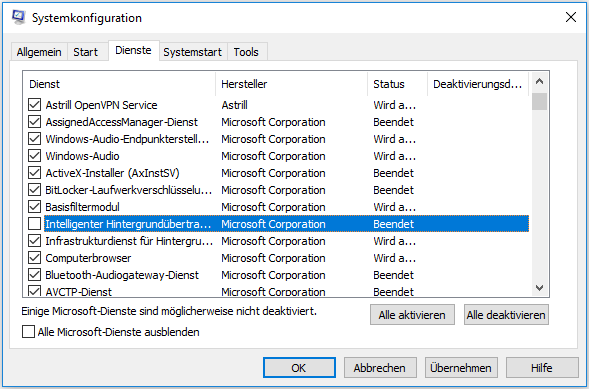Viewport: 589px width, 389px height.
Task: Click Wird a... status of Computerbrowser
Action: click(x=394, y=258)
